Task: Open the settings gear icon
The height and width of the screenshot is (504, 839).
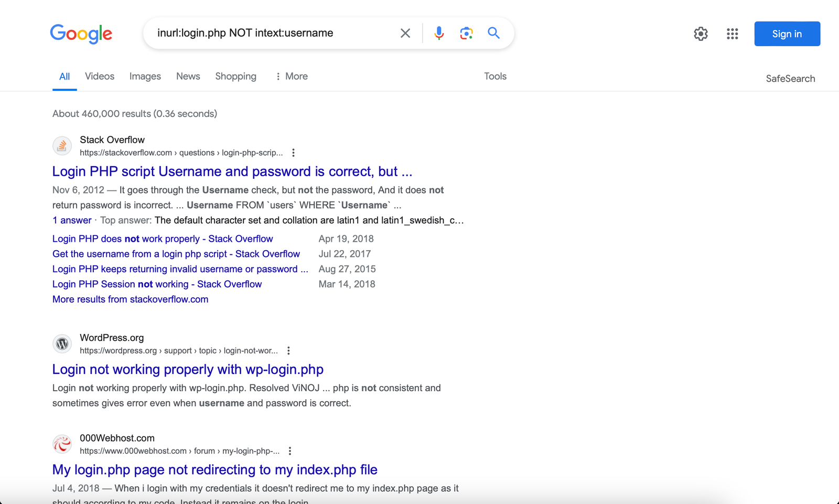Action: [701, 34]
